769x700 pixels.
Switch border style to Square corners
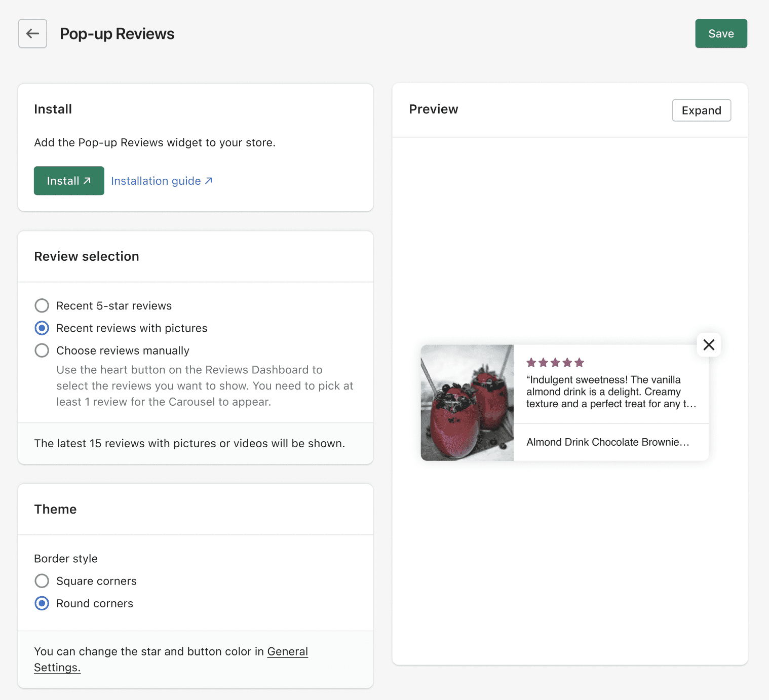tap(42, 581)
